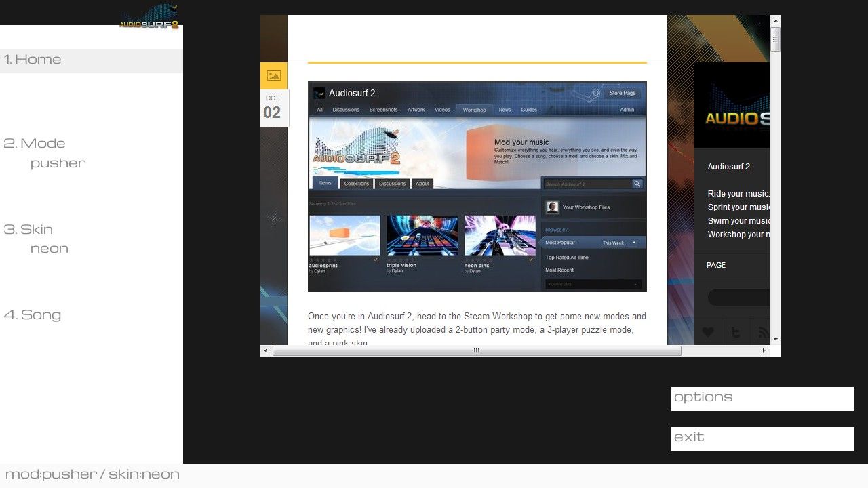
Task: Click the horizontal scrollbar left arrow
Action: 266,350
